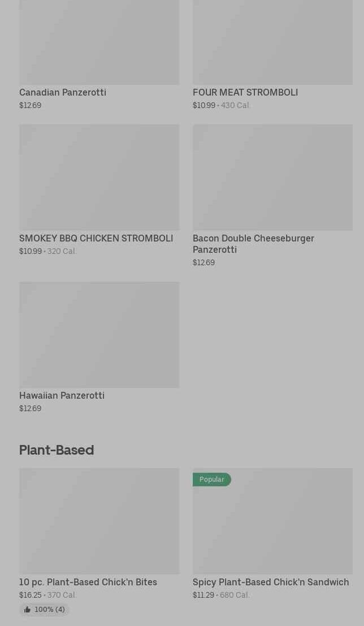Viewport: 364px width, 626px height.
Task: Select the 10 pc. Plant-Based Chick'n Bites title
Action: point(88,582)
